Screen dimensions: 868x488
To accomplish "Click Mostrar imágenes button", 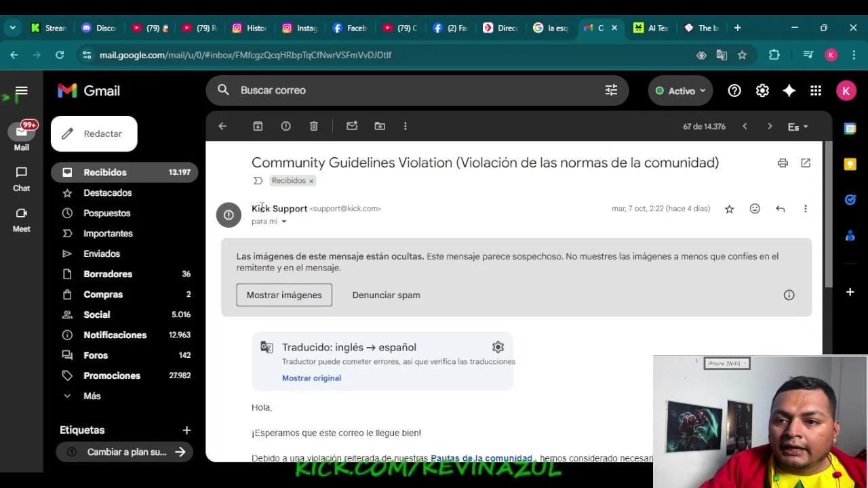I will pyautogui.click(x=284, y=295).
